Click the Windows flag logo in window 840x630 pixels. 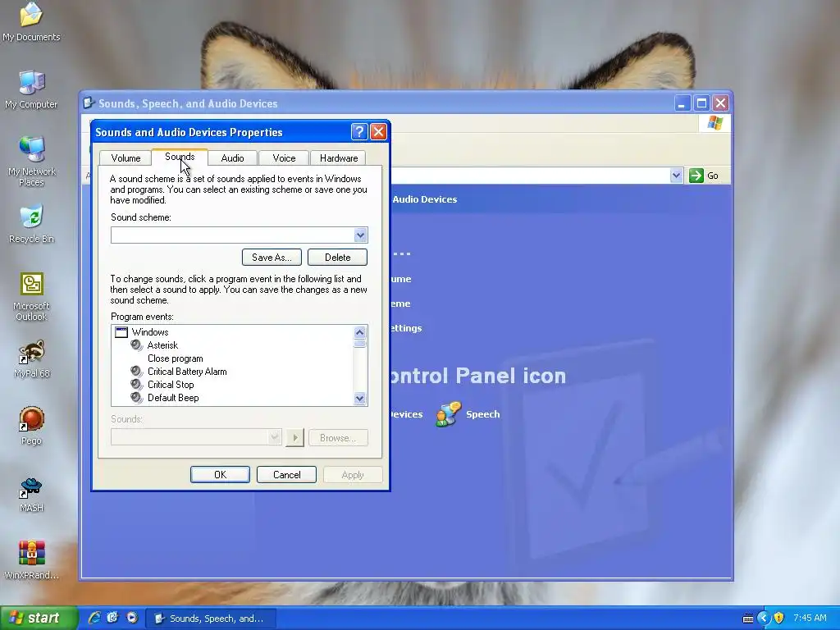(x=714, y=123)
